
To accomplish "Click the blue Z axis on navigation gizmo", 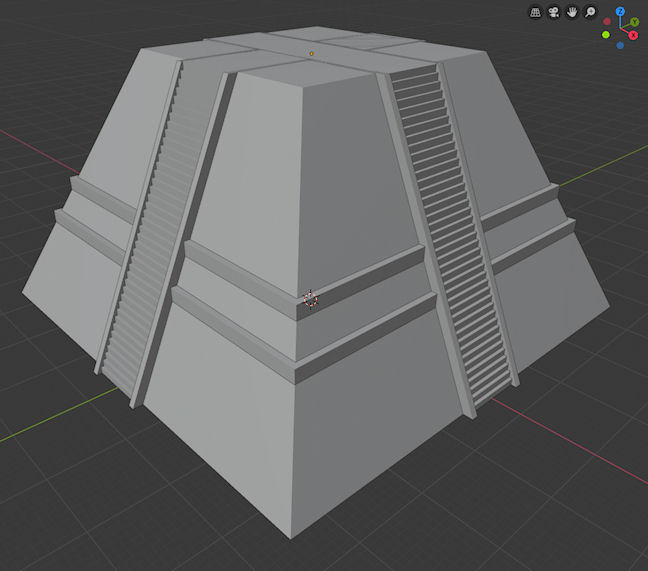I will [x=620, y=12].
